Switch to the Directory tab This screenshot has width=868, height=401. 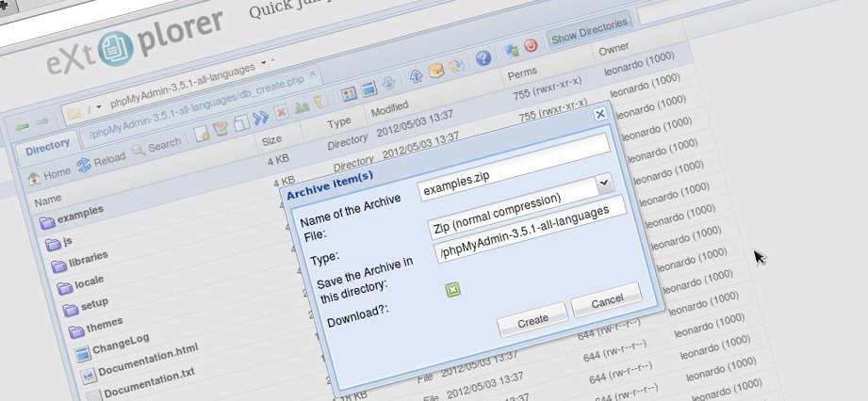tap(47, 147)
